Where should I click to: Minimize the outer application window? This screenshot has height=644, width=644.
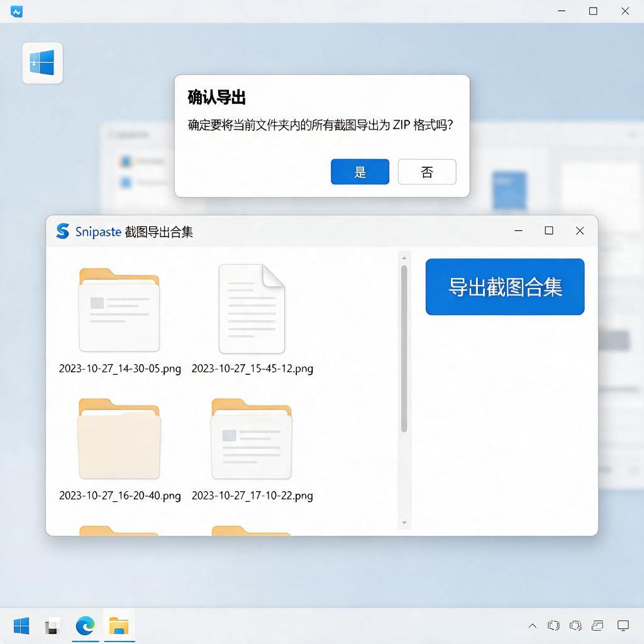[562, 11]
